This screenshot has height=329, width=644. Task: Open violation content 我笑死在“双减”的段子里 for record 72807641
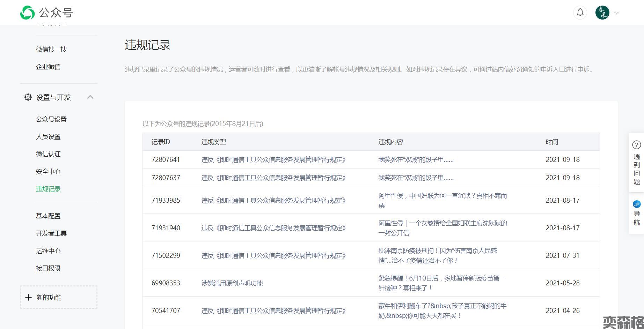(416, 160)
